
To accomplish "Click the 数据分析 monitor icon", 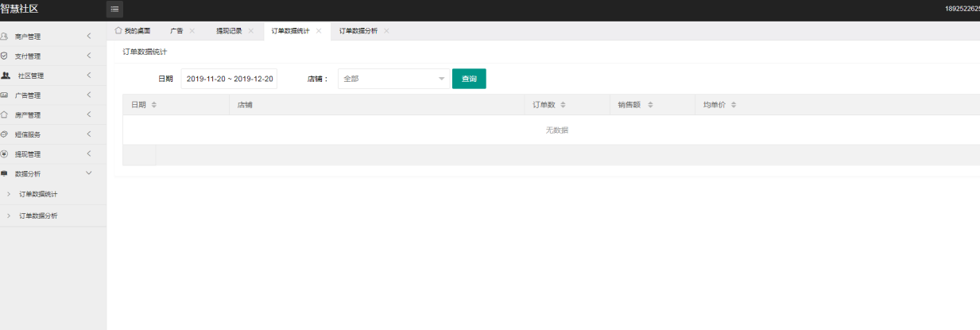I will click(5, 173).
